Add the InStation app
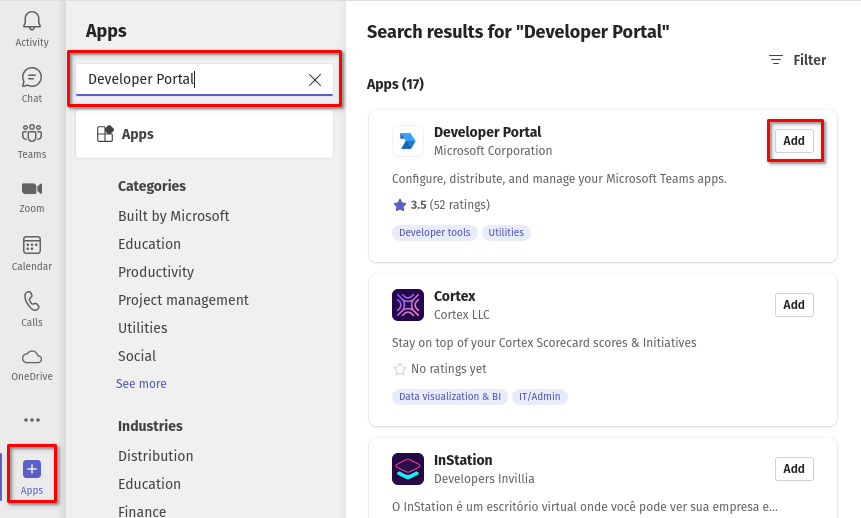 click(x=794, y=469)
